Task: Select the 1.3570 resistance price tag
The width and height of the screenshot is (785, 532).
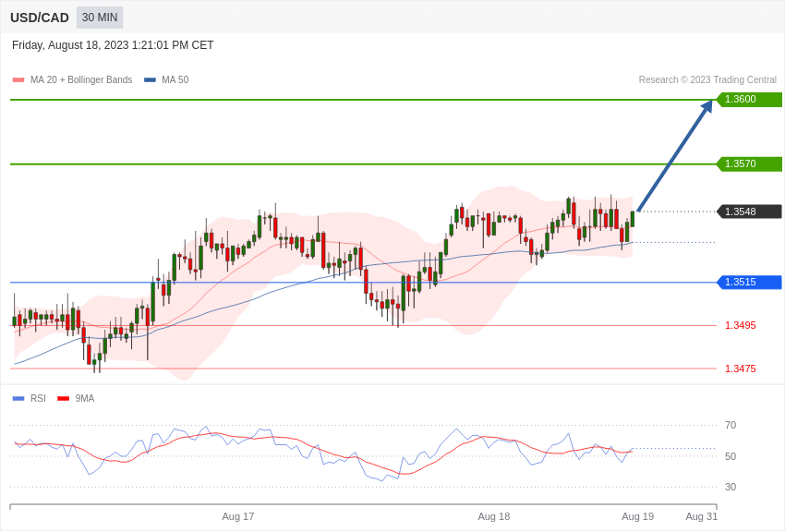Action: (x=749, y=163)
